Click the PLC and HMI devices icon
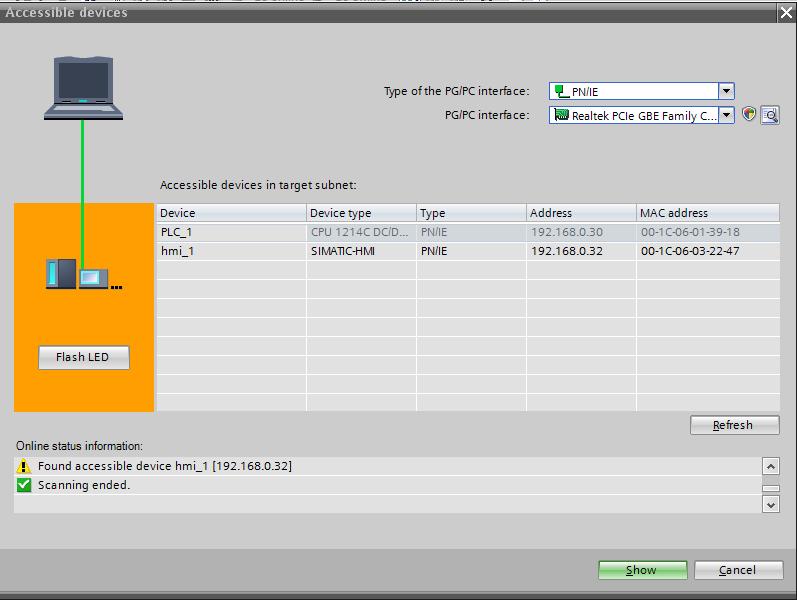This screenshot has width=797, height=601. click(84, 274)
